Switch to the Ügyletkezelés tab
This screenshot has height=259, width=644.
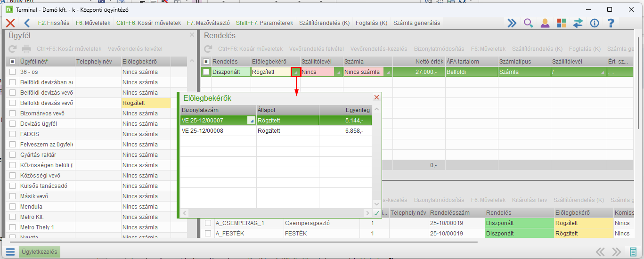tap(40, 252)
